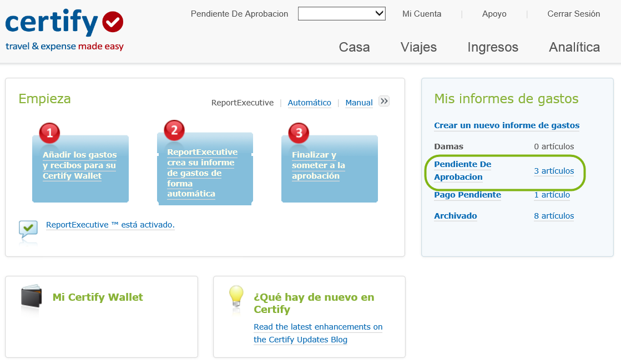Click ¿Qué hay de nuevo en Certify heading
This screenshot has height=364, width=621.
point(314,303)
